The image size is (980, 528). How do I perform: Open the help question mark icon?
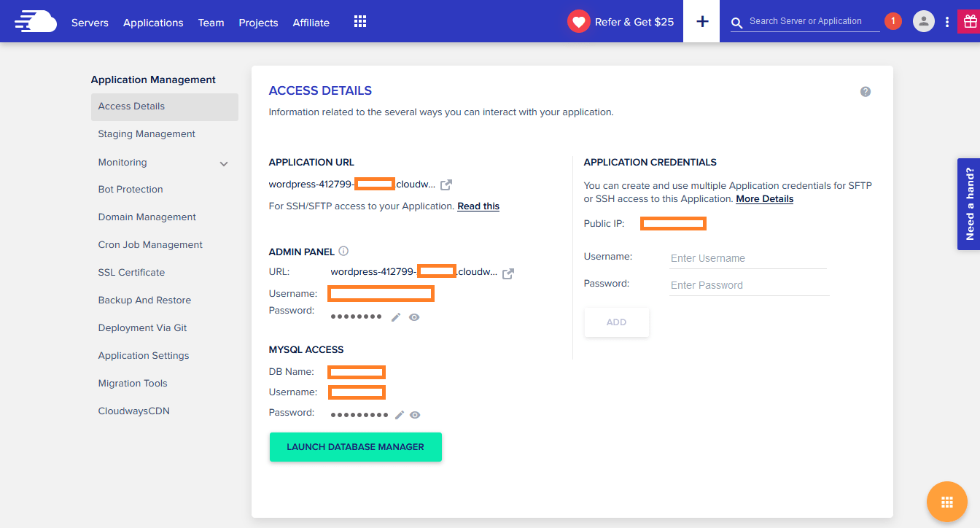(x=866, y=92)
